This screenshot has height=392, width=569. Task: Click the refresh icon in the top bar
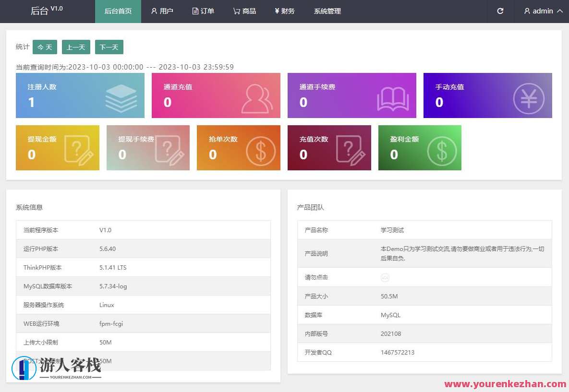point(500,11)
